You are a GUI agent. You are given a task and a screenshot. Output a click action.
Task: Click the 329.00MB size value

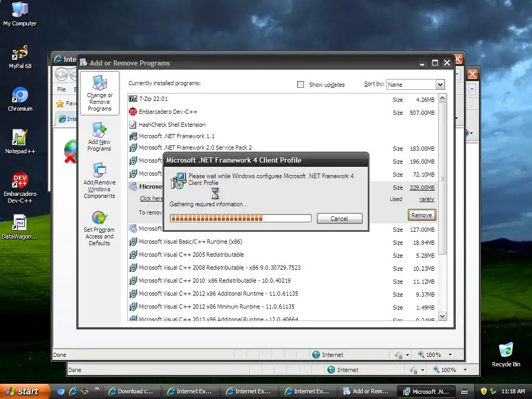click(x=422, y=188)
